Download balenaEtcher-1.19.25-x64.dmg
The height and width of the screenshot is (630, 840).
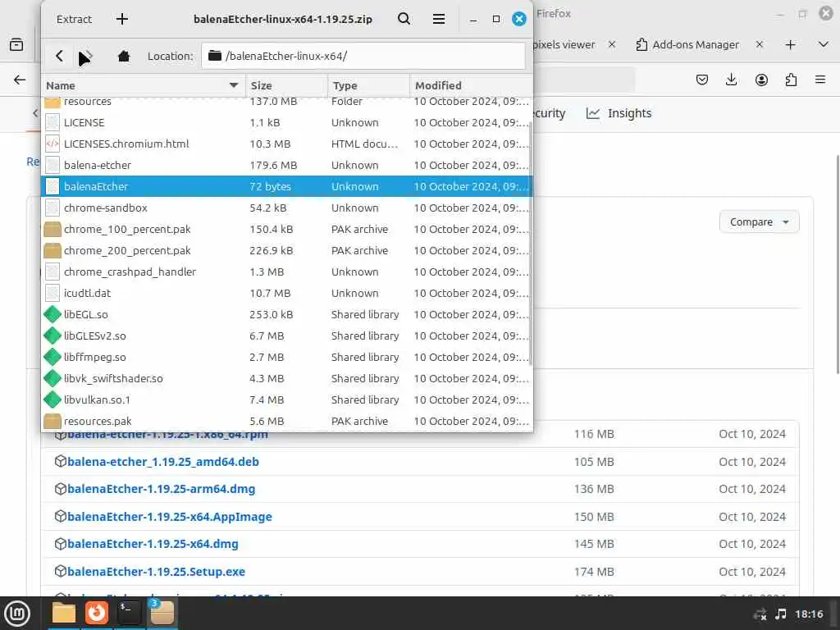(x=153, y=544)
